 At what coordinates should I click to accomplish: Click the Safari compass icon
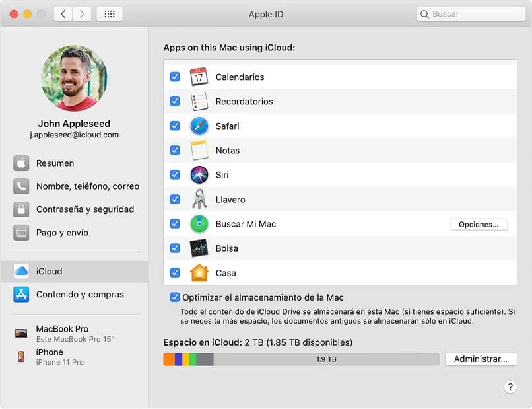point(199,126)
